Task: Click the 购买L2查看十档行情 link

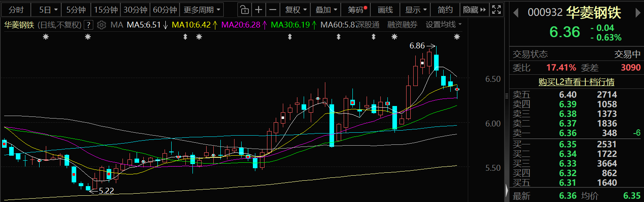Action: click(x=576, y=82)
